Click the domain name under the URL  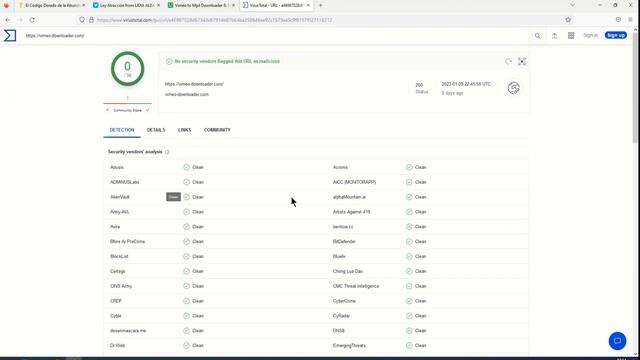pyautogui.click(x=187, y=94)
